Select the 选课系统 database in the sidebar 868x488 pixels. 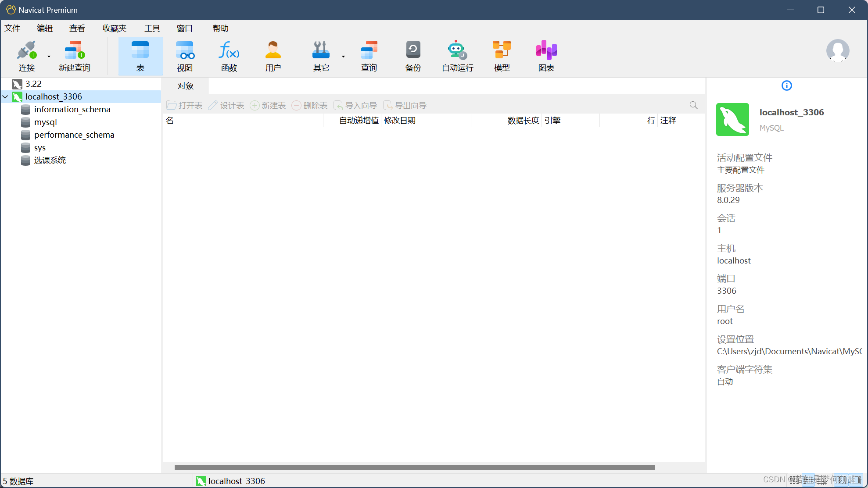click(50, 160)
